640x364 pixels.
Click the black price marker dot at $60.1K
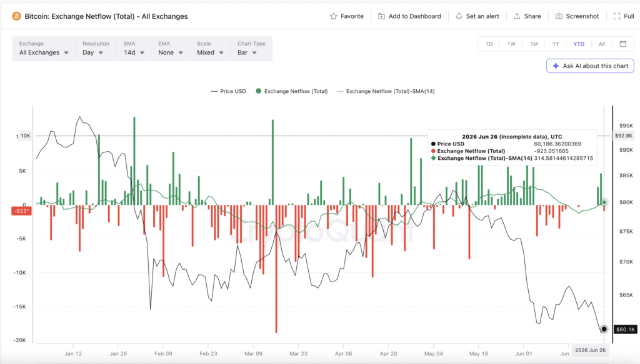click(x=604, y=329)
